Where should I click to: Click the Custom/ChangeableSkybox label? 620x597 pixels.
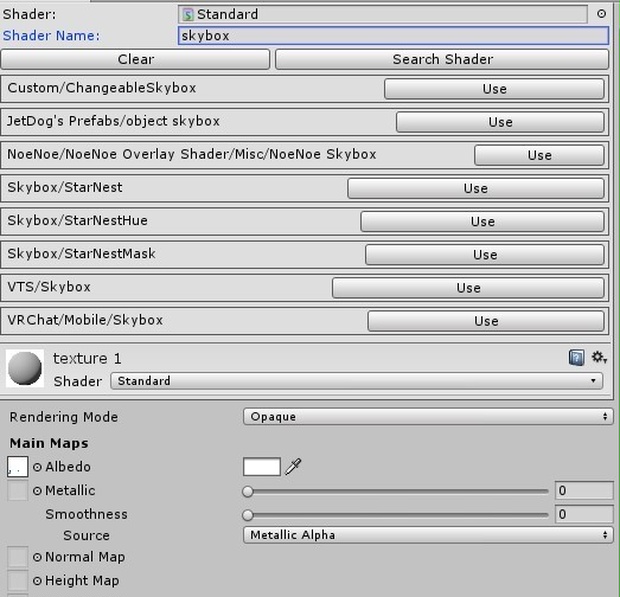[x=102, y=88]
